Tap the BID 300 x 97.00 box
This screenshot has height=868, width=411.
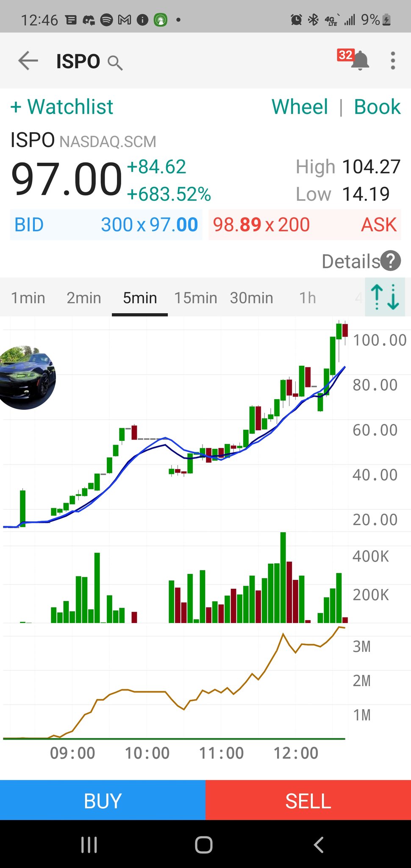point(106,225)
